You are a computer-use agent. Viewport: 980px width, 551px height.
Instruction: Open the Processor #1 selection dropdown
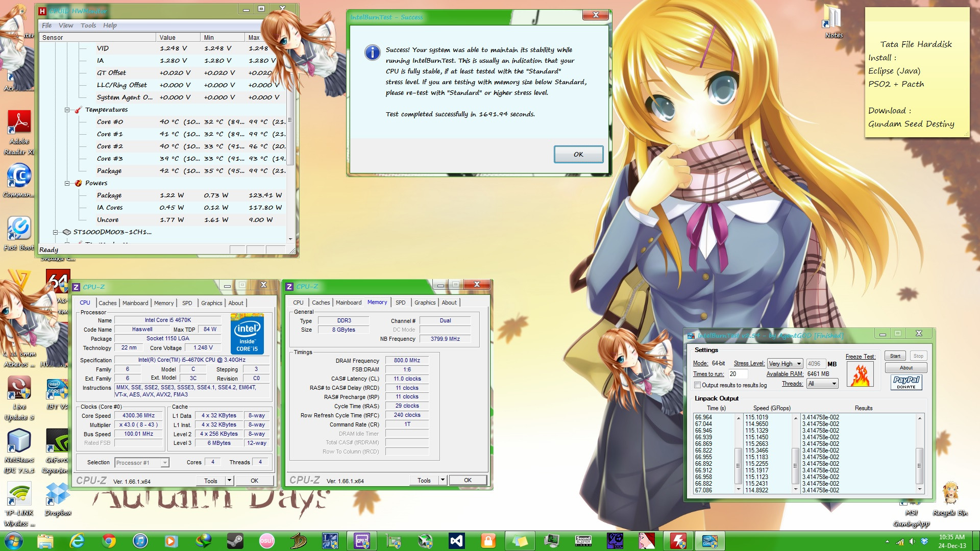[141, 463]
